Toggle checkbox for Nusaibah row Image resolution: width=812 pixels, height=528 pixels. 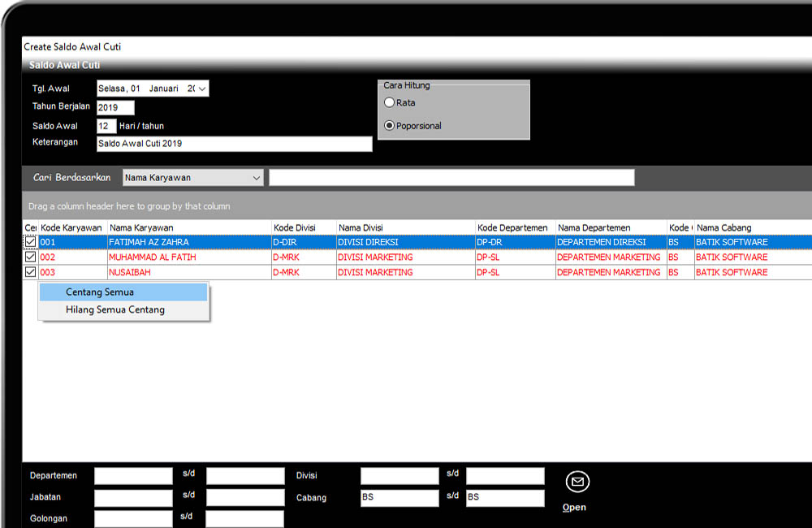pos(31,272)
